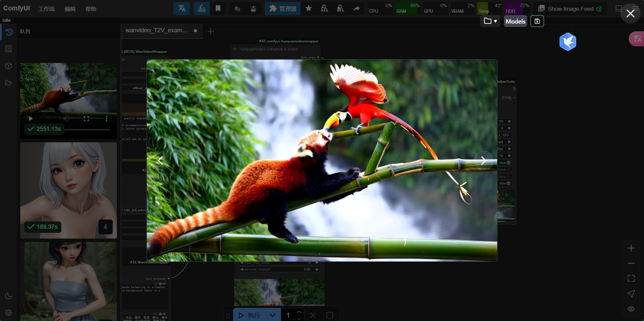Toggle dark theme moon icon

click(9, 296)
